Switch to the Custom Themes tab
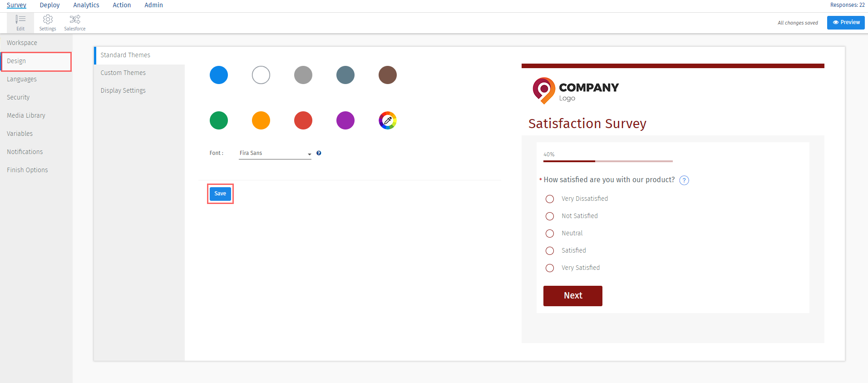This screenshot has width=868, height=383. [123, 73]
